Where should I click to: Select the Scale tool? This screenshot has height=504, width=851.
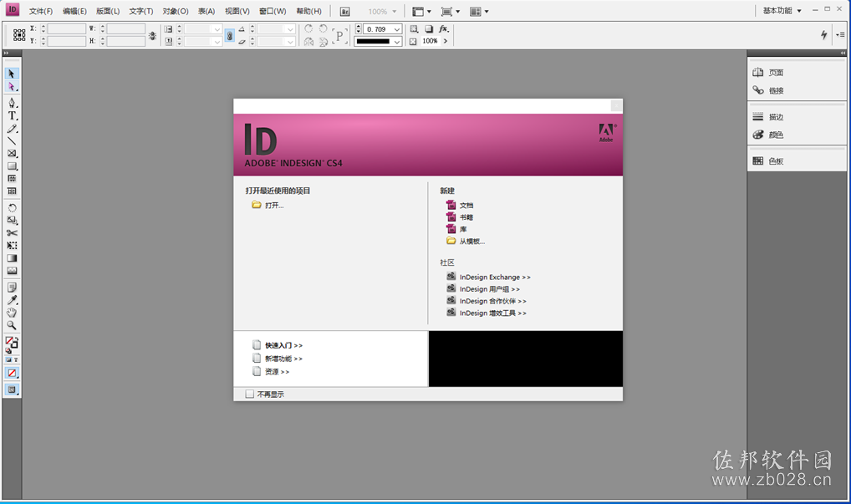coord(12,221)
